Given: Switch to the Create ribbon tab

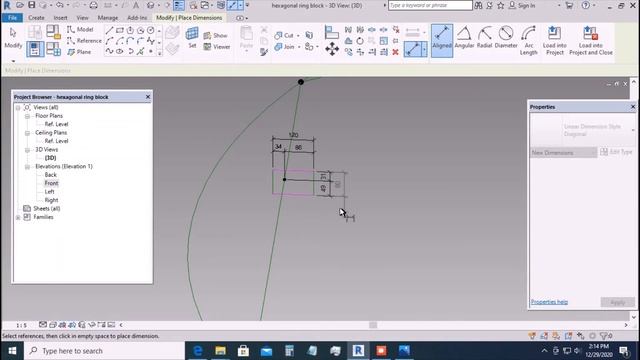Looking at the screenshot, I should point(36,18).
